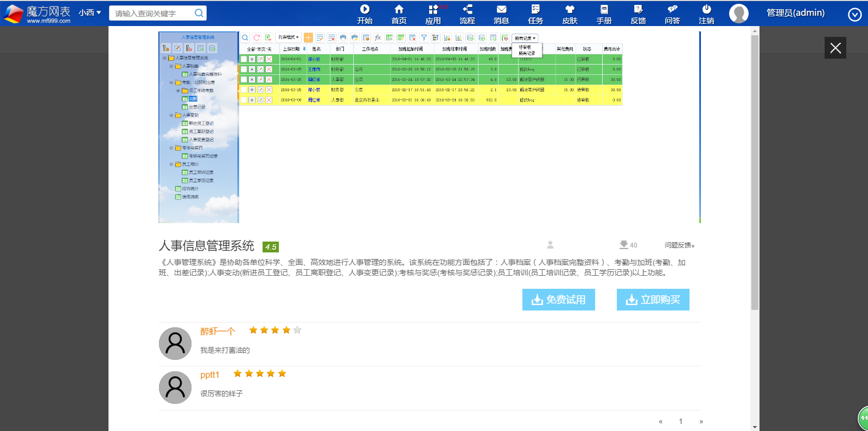
Task: Click 醉虾一个's star rating
Action: (275, 330)
